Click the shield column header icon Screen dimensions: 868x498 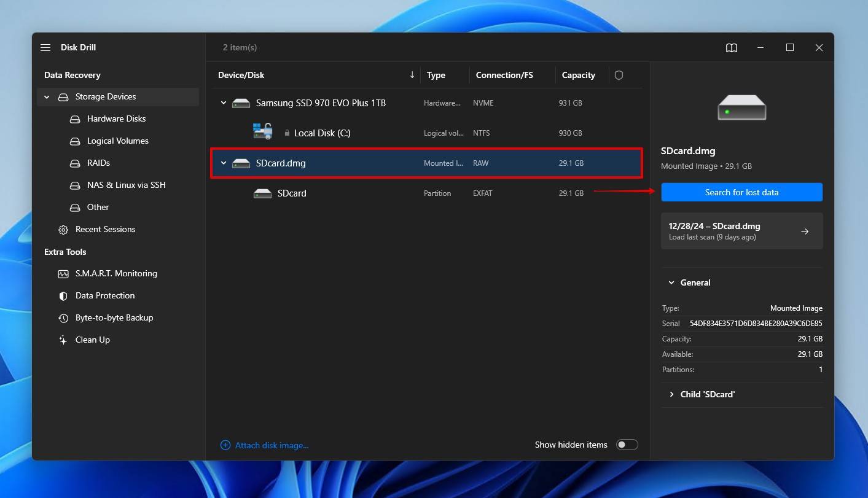619,75
